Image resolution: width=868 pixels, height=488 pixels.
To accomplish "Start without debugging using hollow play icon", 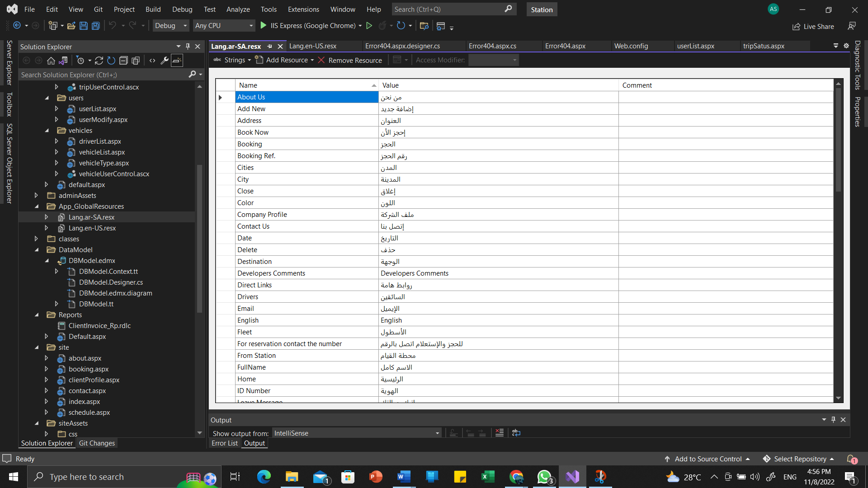I will [x=369, y=26].
